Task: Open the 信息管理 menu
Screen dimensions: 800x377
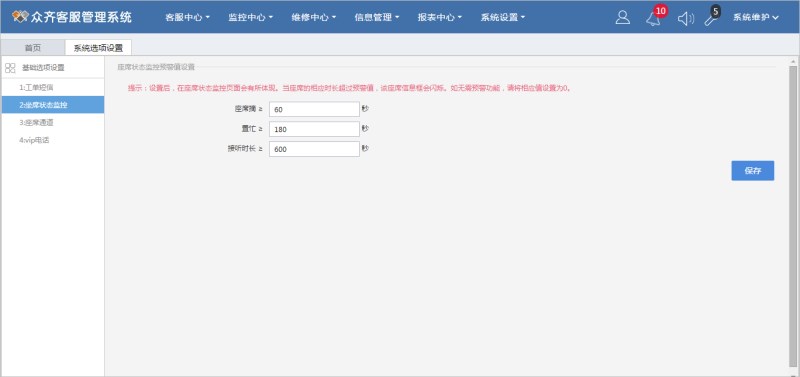Action: point(377,17)
